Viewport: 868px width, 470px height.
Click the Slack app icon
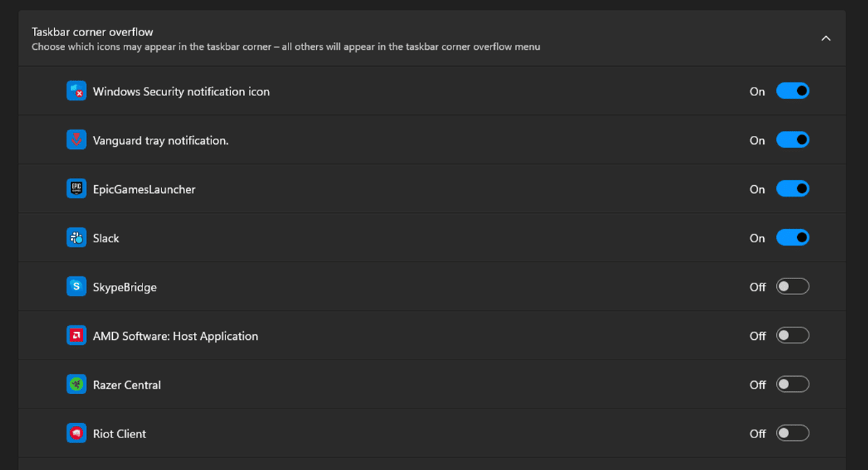point(76,237)
